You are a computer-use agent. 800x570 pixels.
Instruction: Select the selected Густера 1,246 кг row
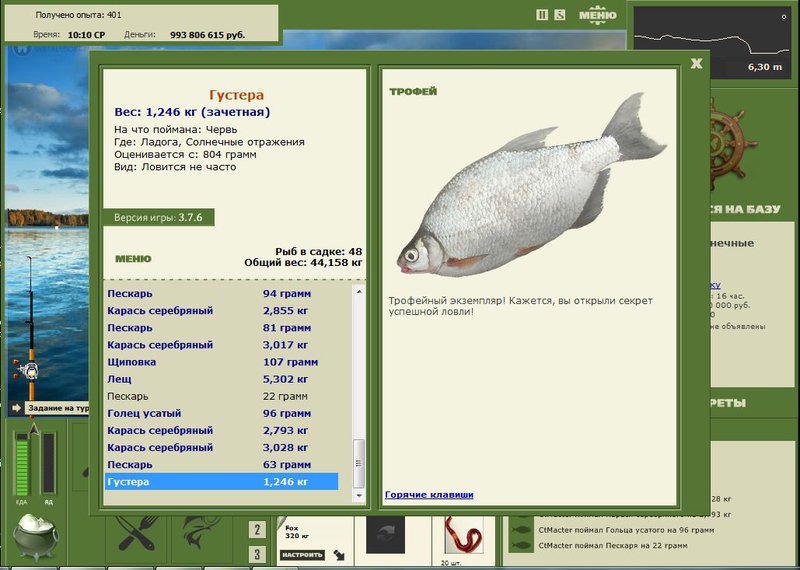[221, 482]
